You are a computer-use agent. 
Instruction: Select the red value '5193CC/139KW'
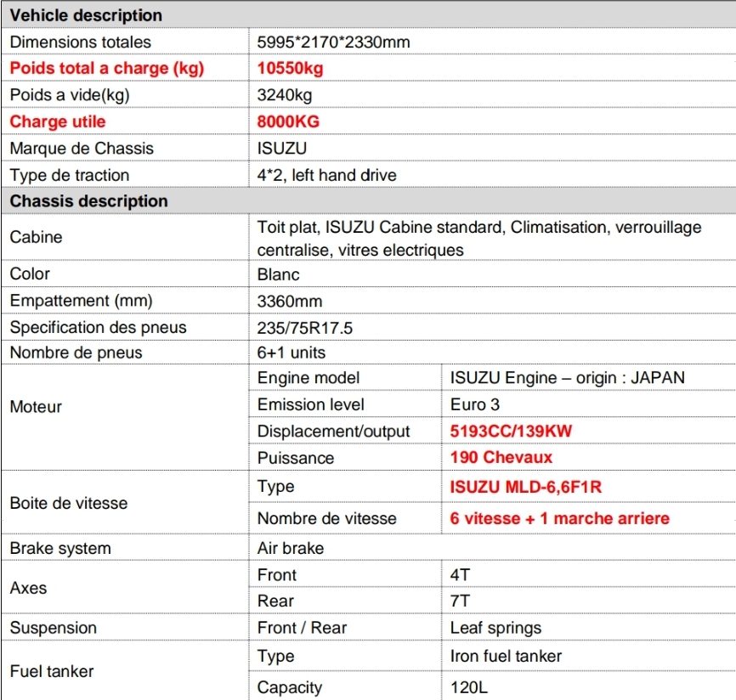511,432
